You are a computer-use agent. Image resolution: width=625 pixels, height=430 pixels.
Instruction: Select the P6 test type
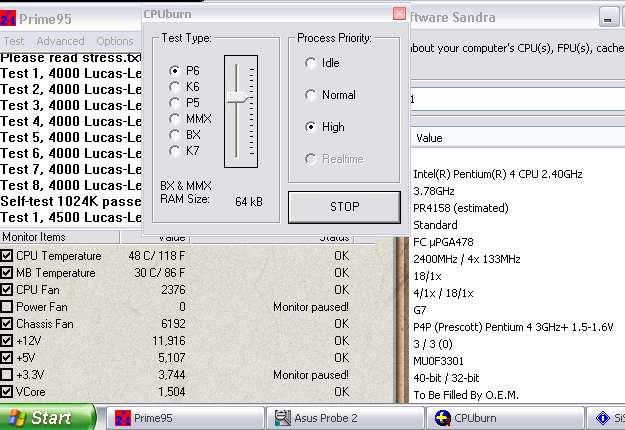(x=174, y=71)
